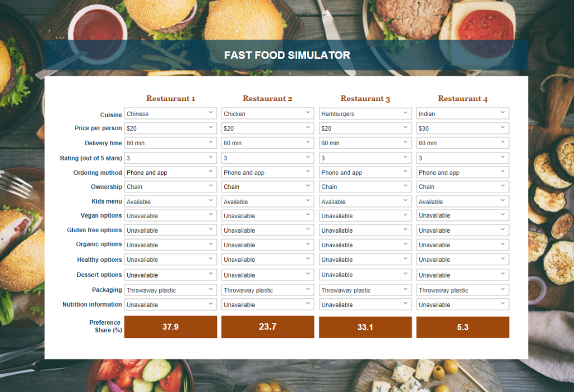Expand Restaurant 4 Healthy options dropdown
The image size is (574, 392).
[462, 260]
